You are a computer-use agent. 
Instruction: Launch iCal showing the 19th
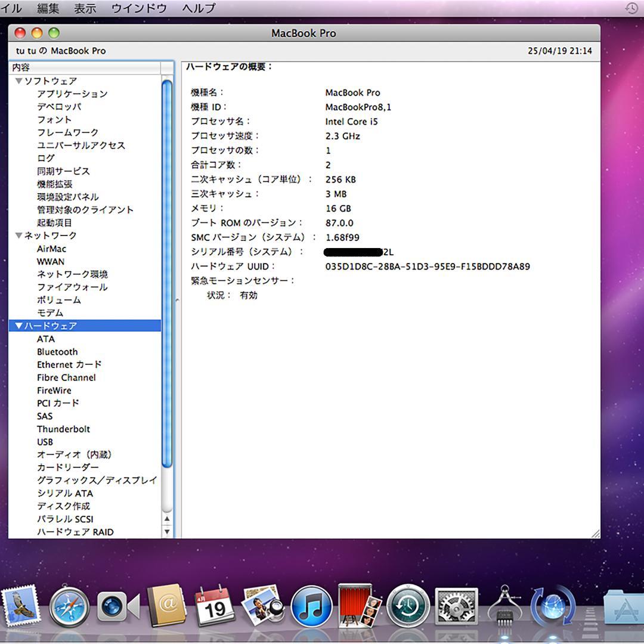coord(215,608)
